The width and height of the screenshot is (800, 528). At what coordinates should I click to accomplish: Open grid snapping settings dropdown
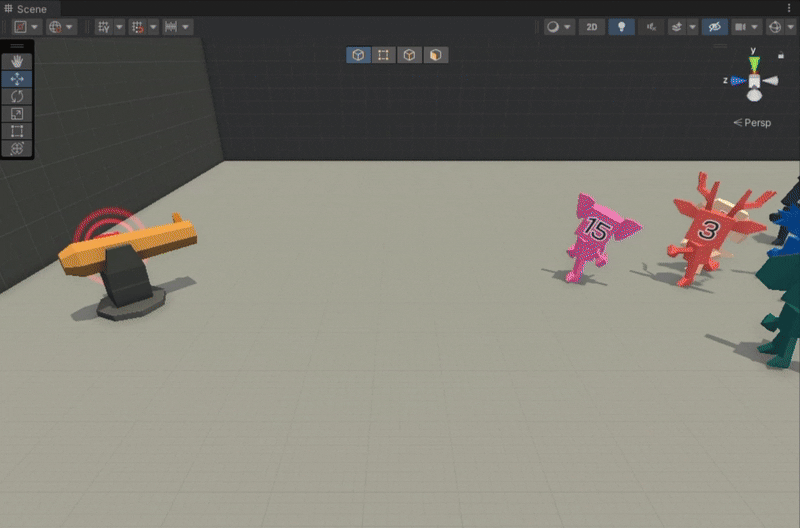coord(153,27)
